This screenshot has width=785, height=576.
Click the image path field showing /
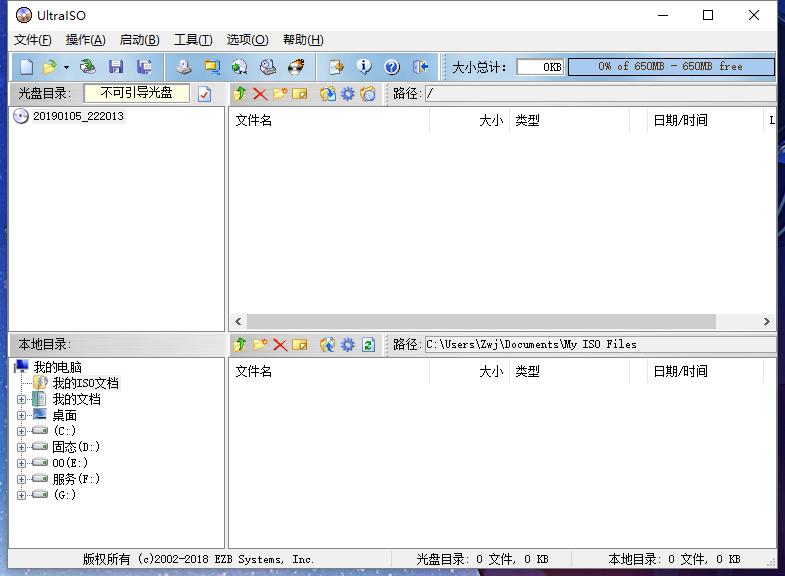click(x=601, y=94)
